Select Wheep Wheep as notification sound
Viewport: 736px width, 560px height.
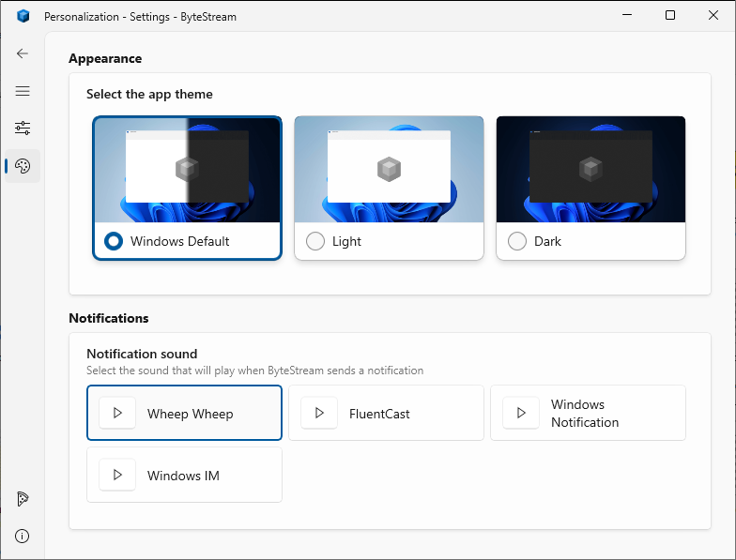184,413
